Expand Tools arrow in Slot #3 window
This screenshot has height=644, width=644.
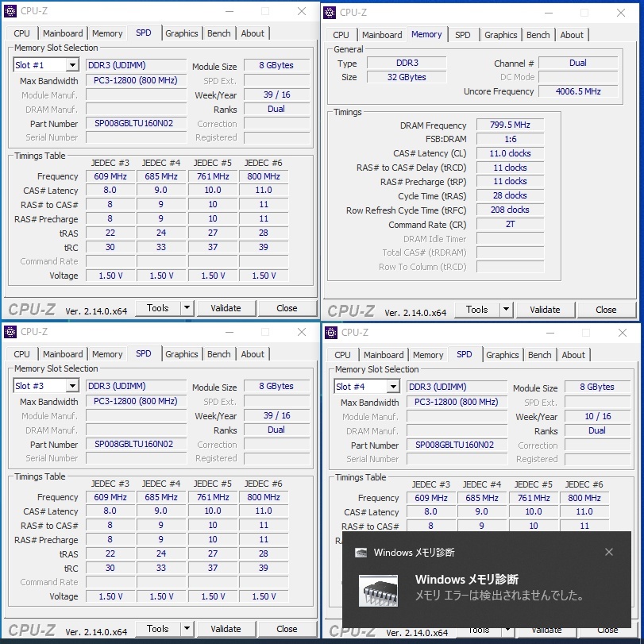point(187,628)
